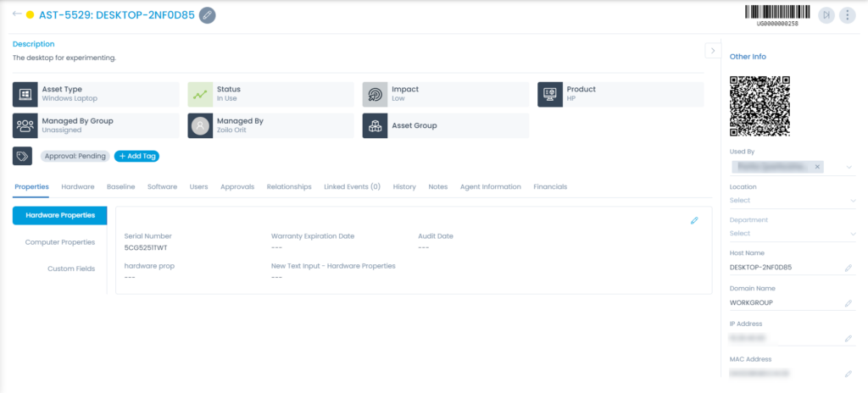Click the DESKTOP-2NF0D85 host name value
This screenshot has height=393, width=868.
pos(760,268)
